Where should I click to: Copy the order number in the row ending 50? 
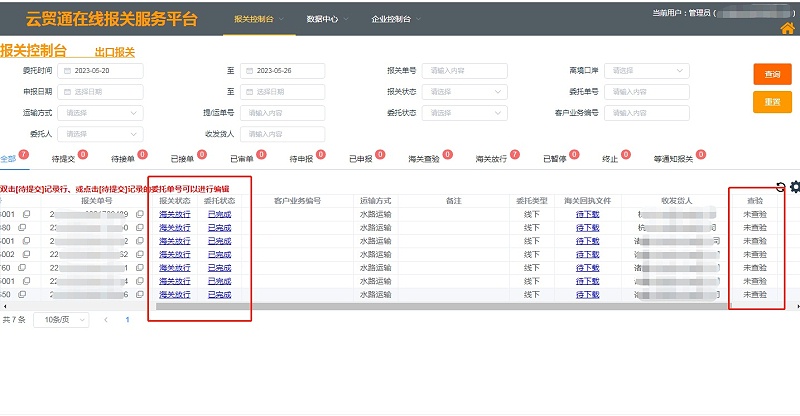[x=22, y=295]
